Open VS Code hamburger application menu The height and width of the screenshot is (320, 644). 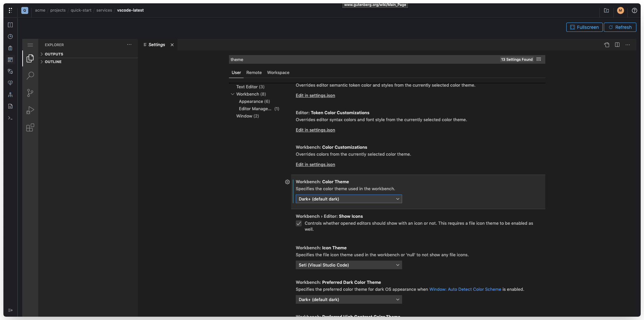point(30,45)
